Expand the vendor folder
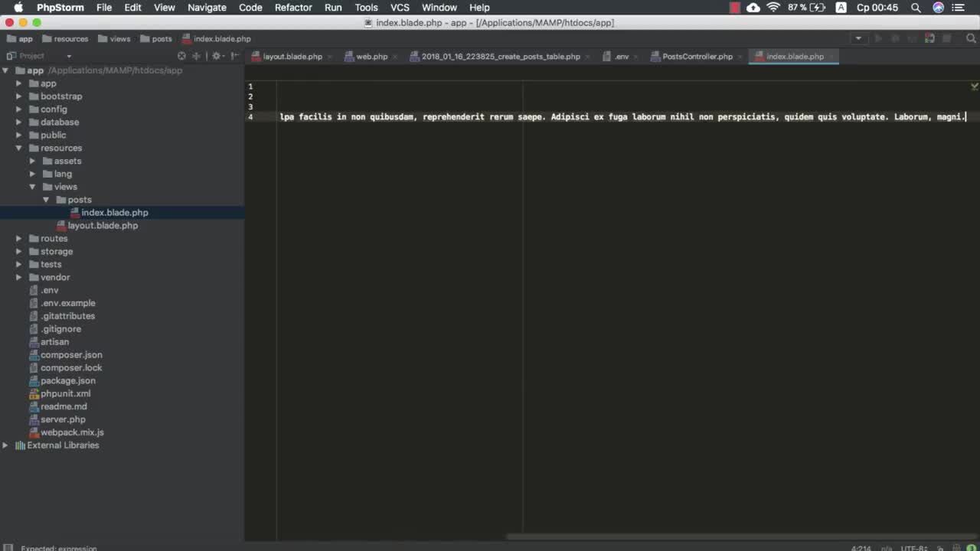This screenshot has height=551, width=980. tap(19, 277)
